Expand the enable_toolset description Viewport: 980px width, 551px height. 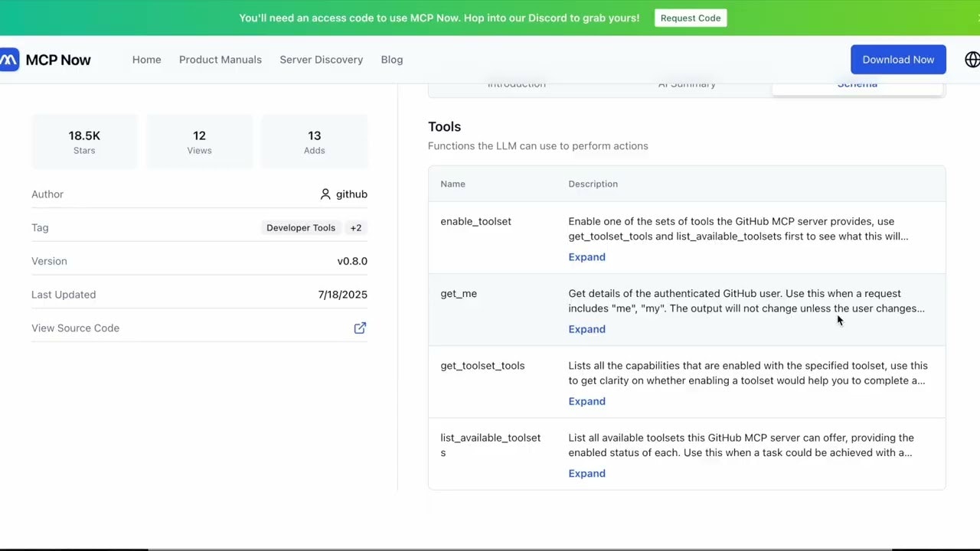(x=586, y=257)
